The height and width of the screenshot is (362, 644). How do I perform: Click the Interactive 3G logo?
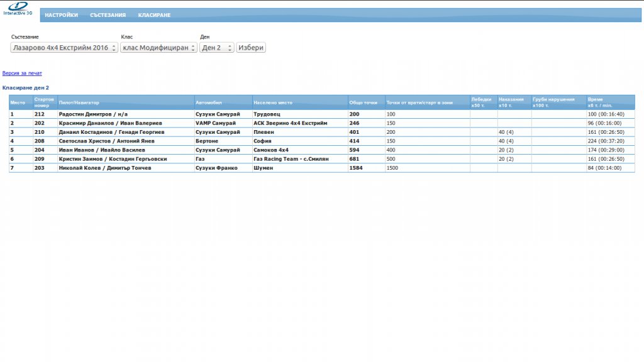click(x=18, y=8)
